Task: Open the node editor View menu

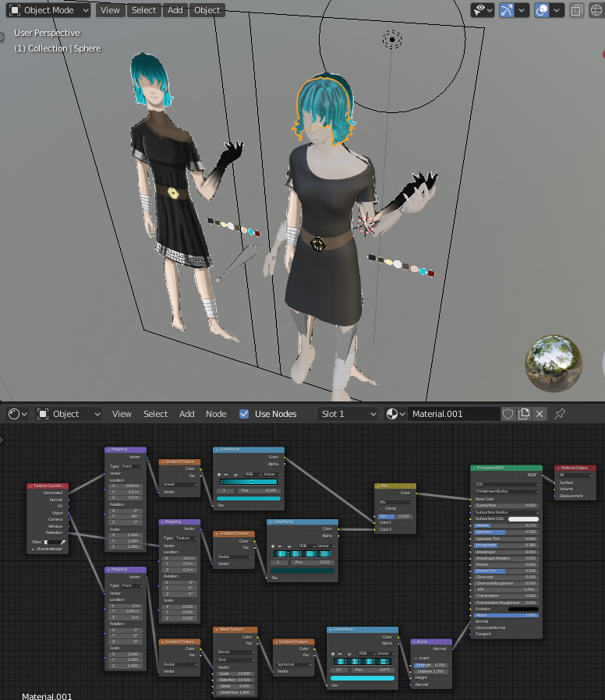Action: (x=122, y=414)
